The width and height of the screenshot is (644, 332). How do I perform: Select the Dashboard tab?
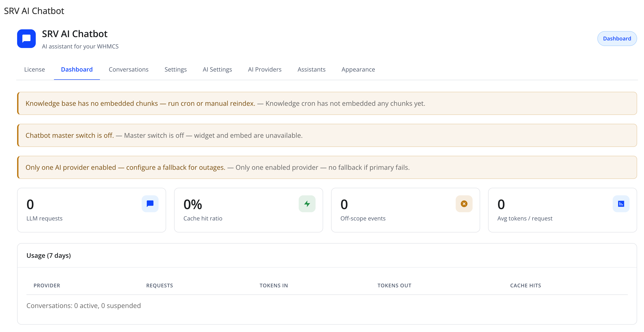[77, 69]
